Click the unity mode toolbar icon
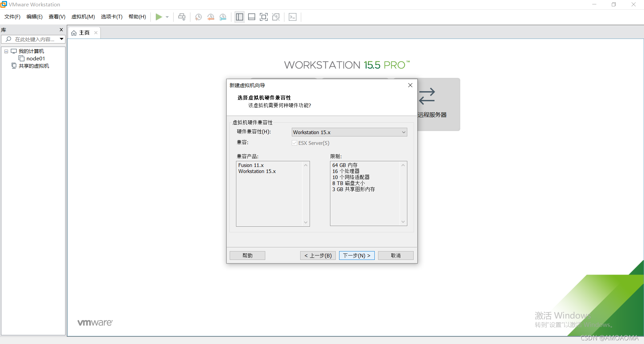 point(276,17)
